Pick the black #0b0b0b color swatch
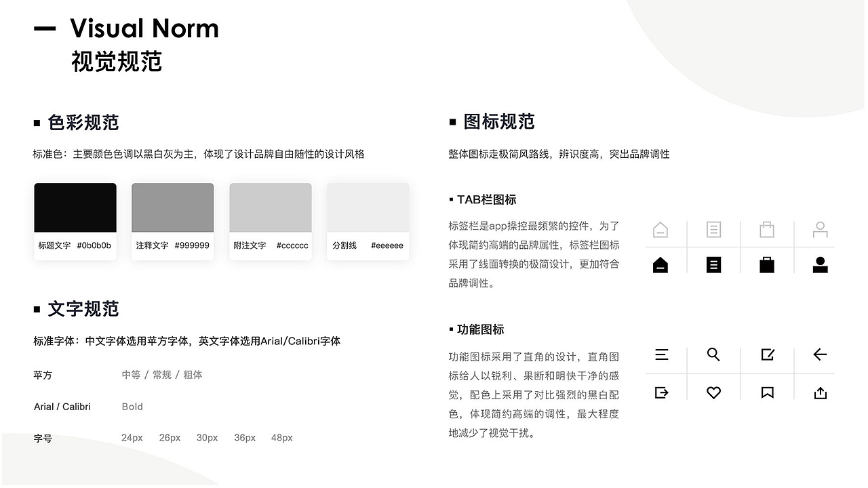This screenshot has height=488, width=868. point(75,207)
